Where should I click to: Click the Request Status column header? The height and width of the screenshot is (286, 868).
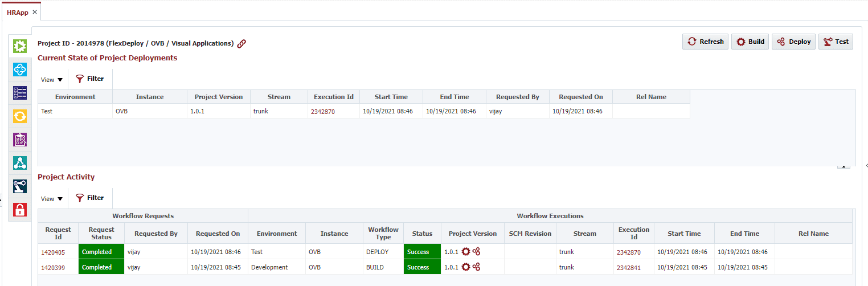(101, 234)
